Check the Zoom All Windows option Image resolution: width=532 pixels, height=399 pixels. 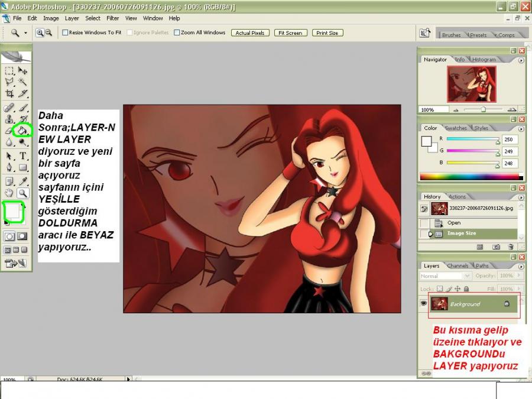(177, 33)
